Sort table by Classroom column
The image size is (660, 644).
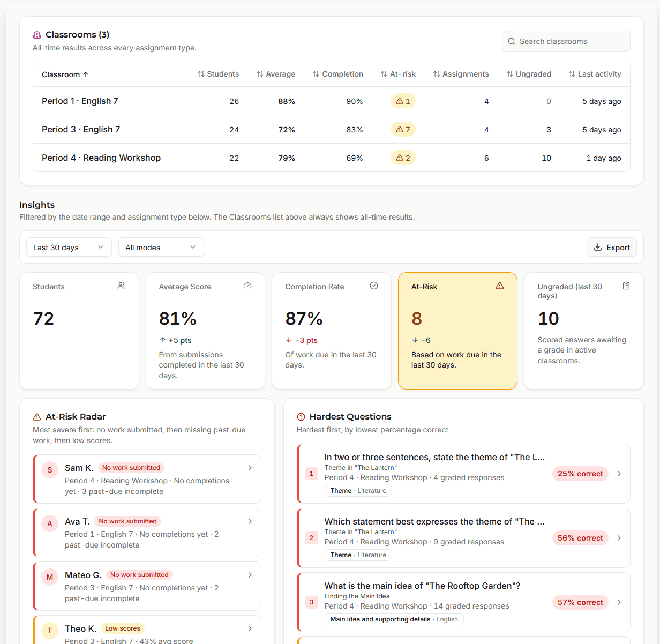[x=65, y=74]
